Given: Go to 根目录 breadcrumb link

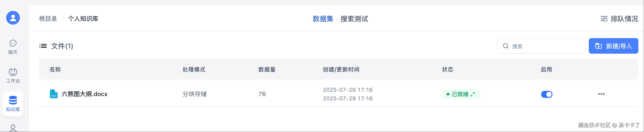Looking at the screenshot, I should (x=48, y=19).
